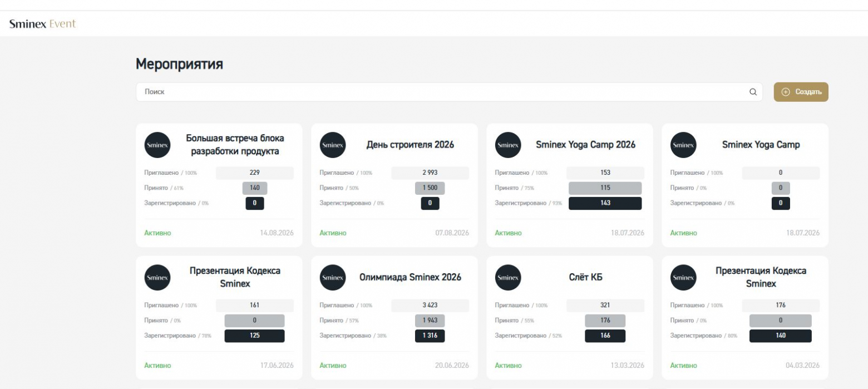Click invited bar showing 153
868x389 pixels.
click(605, 173)
